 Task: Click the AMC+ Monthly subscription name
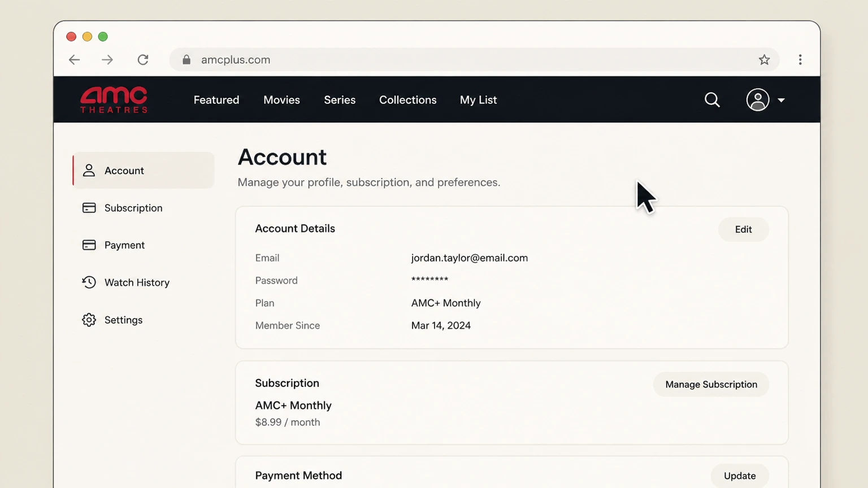pos(293,406)
